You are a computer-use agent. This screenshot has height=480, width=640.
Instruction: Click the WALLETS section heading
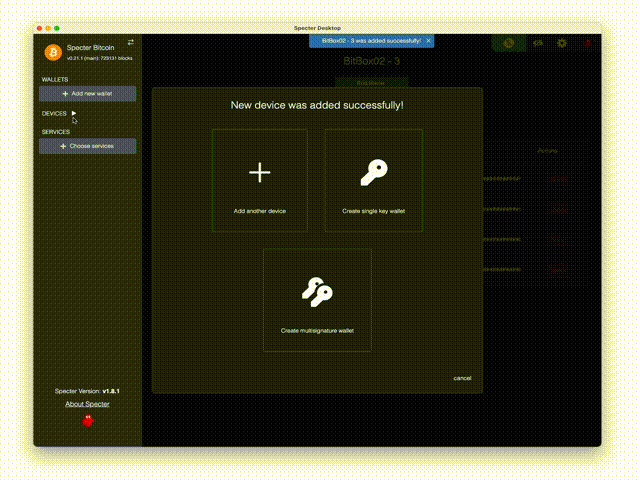(55, 80)
